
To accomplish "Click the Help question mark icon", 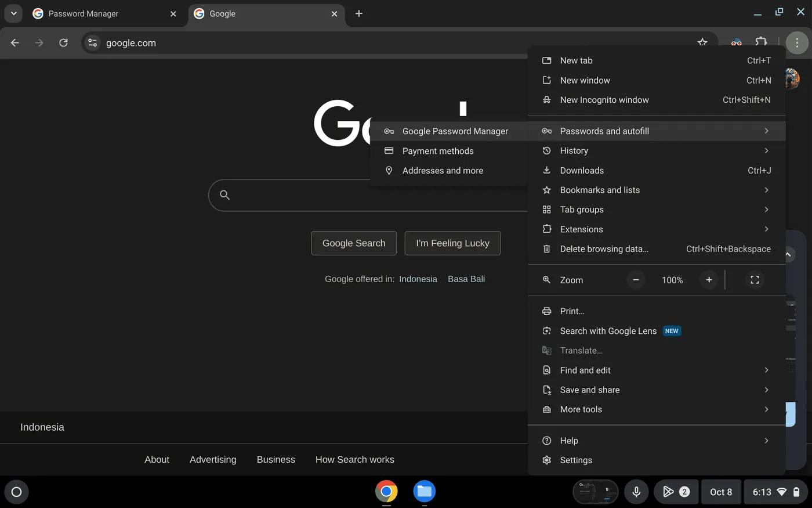I will click(546, 441).
